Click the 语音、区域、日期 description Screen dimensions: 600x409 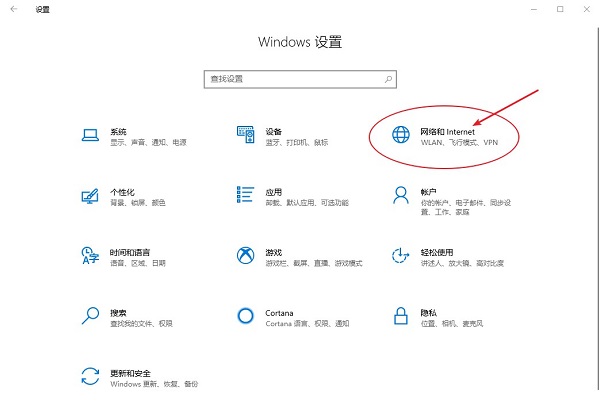138,263
